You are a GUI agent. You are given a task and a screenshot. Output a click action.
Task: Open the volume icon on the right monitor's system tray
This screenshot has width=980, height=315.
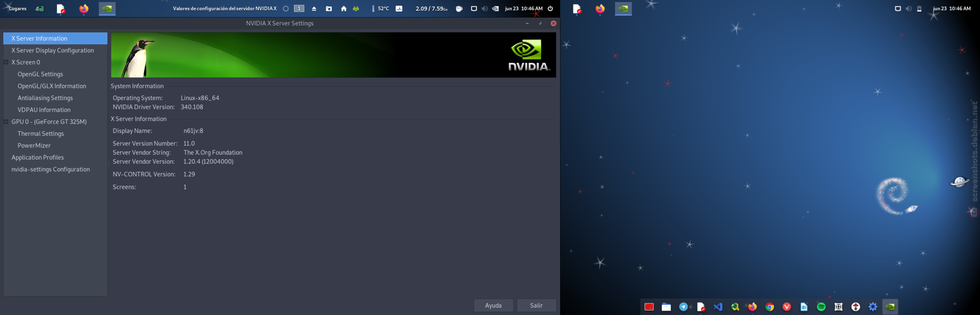908,8
